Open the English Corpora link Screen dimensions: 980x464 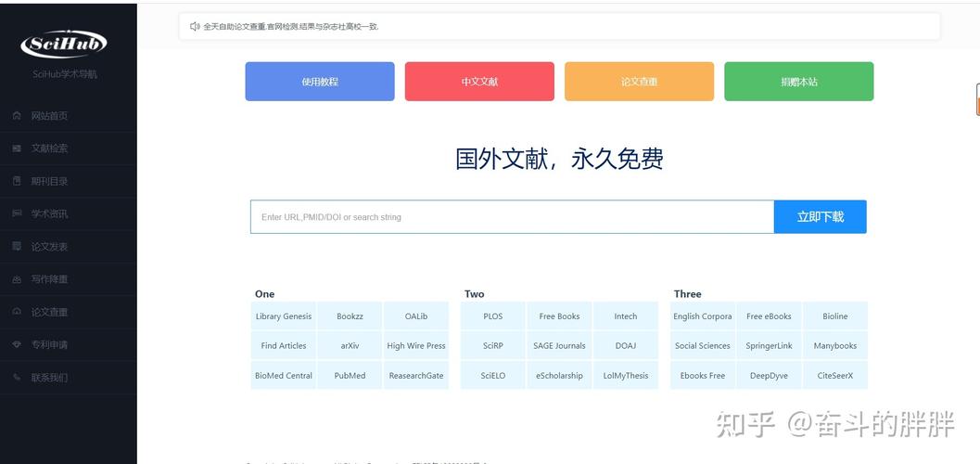coord(703,316)
